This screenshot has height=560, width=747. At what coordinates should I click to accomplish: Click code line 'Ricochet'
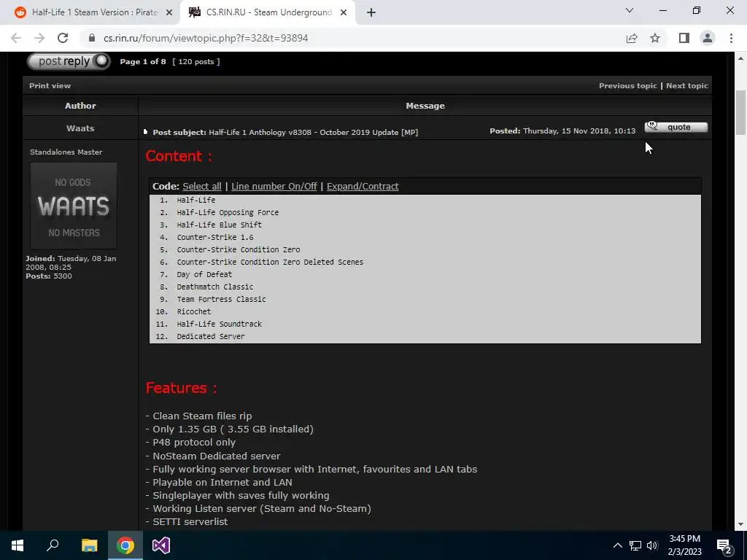tap(194, 311)
